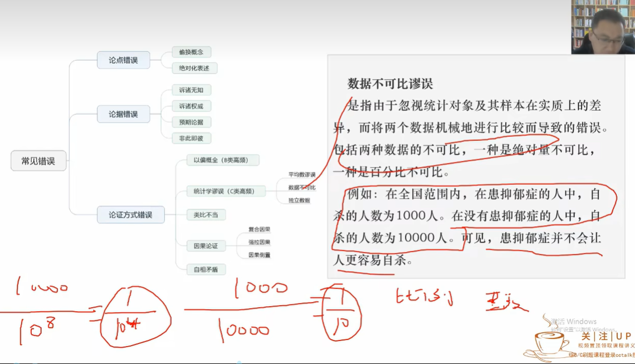This screenshot has height=364, width=635.
Task: Select the 非此即彼 node
Action: click(191, 138)
